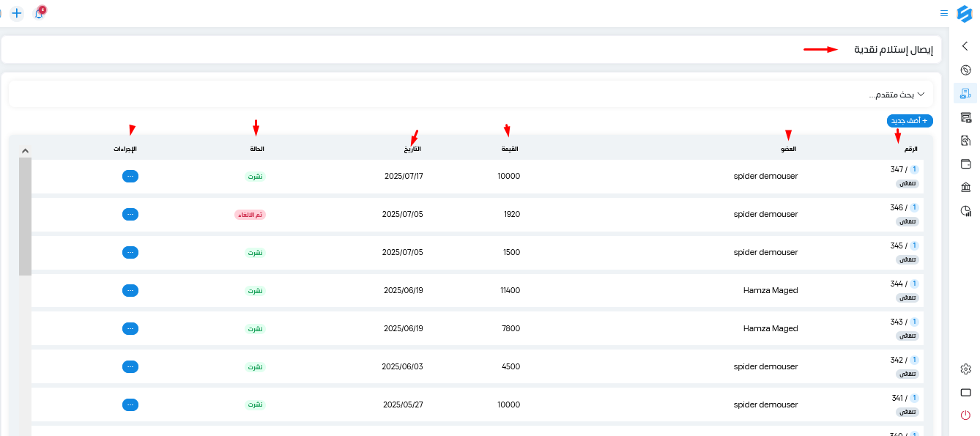Click the scroll-up arrow of the table
The image size is (980, 436).
pyautogui.click(x=25, y=150)
